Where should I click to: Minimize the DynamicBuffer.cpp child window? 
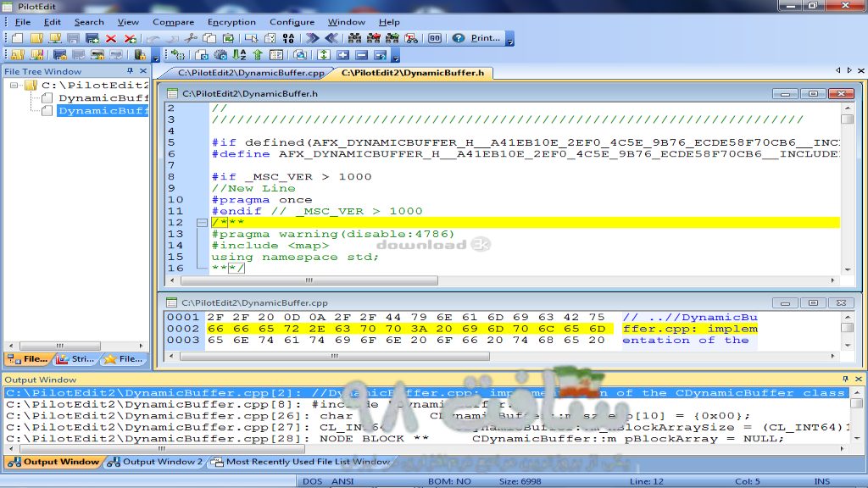coord(785,302)
